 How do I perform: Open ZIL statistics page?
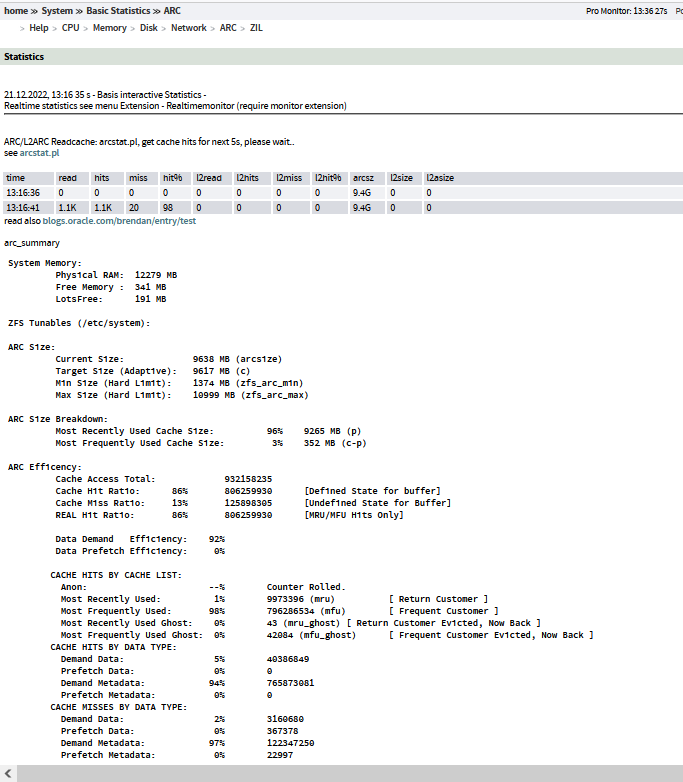tap(257, 28)
